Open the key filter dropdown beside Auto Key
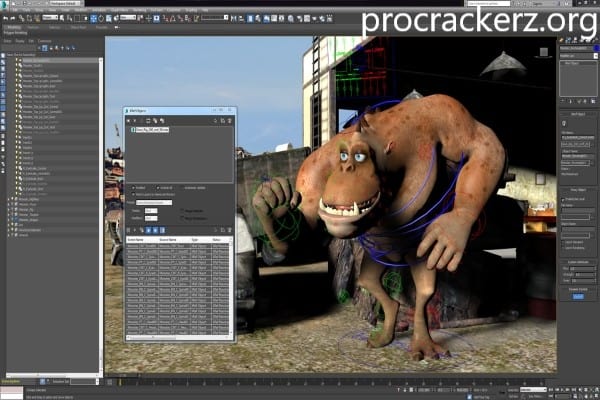 533,389
